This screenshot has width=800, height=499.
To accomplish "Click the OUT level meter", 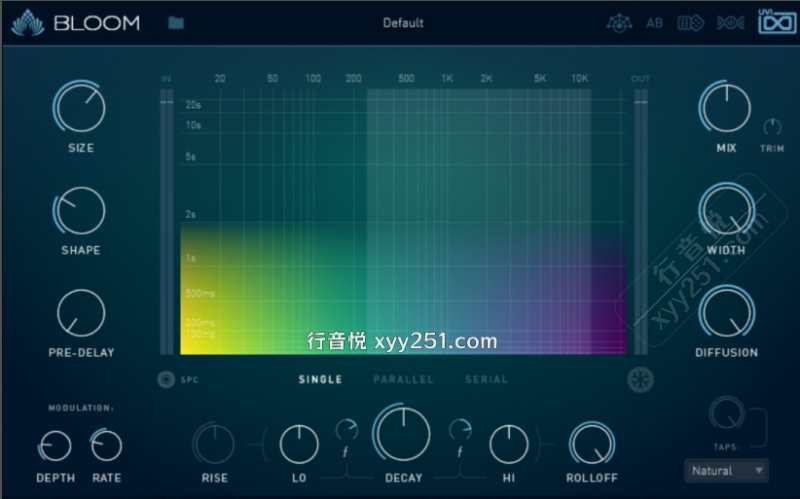I will (641, 221).
